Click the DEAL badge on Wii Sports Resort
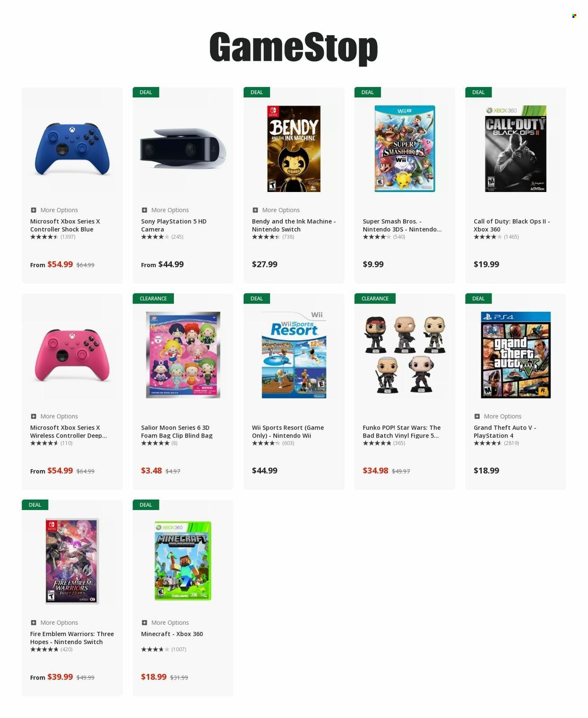588x718 pixels. [x=256, y=298]
